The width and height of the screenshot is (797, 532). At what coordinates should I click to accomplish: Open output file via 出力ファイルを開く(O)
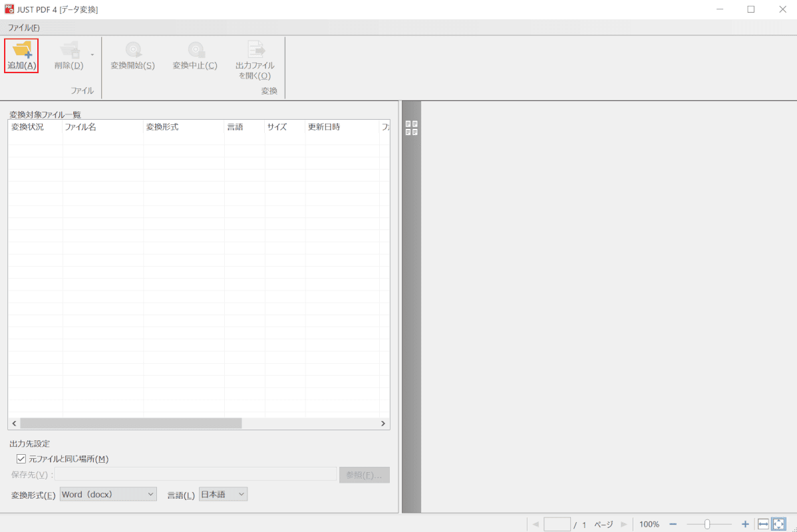pyautogui.click(x=255, y=61)
